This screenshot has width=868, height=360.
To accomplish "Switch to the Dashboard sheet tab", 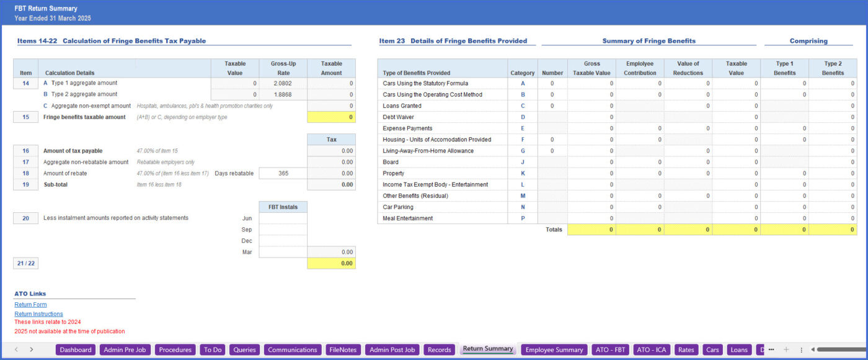I will coord(75,349).
